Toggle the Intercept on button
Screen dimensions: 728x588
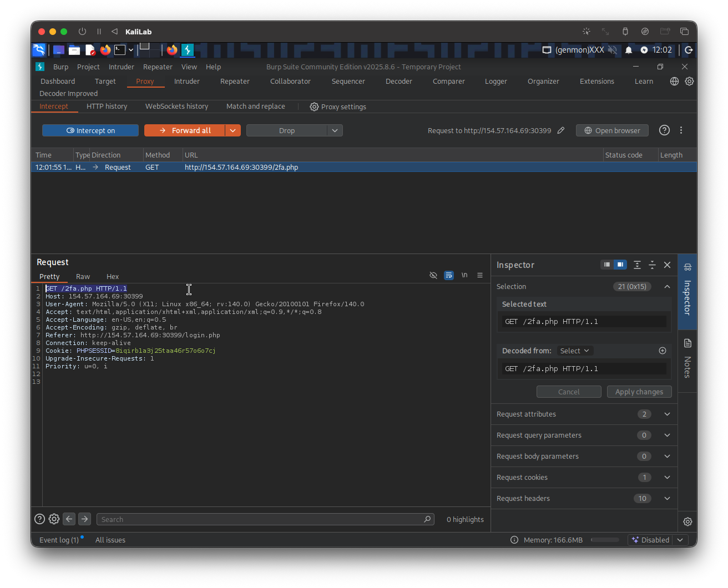pos(90,130)
